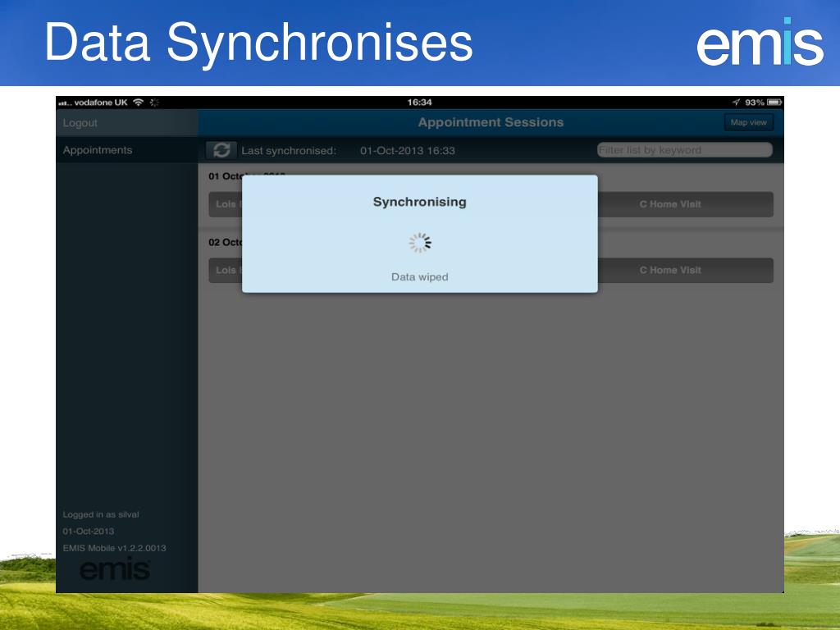Click the 93% battery percentage
Image resolution: width=840 pixels, height=630 pixels.
tap(755, 103)
